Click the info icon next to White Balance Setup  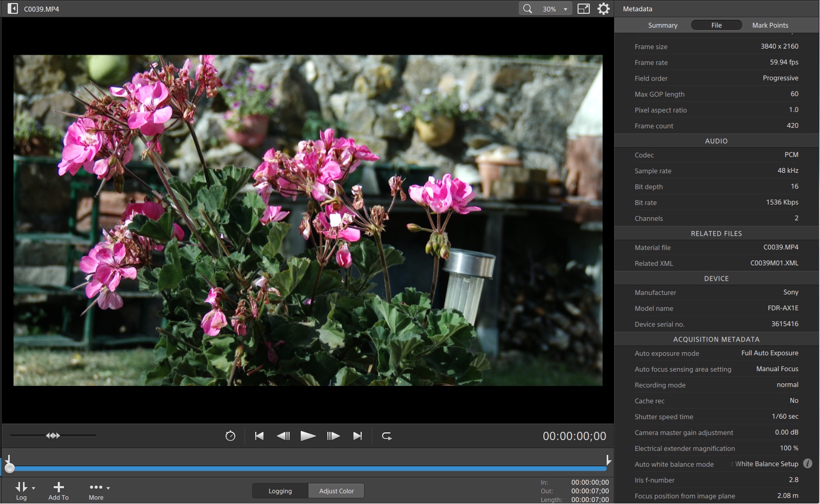(x=808, y=464)
